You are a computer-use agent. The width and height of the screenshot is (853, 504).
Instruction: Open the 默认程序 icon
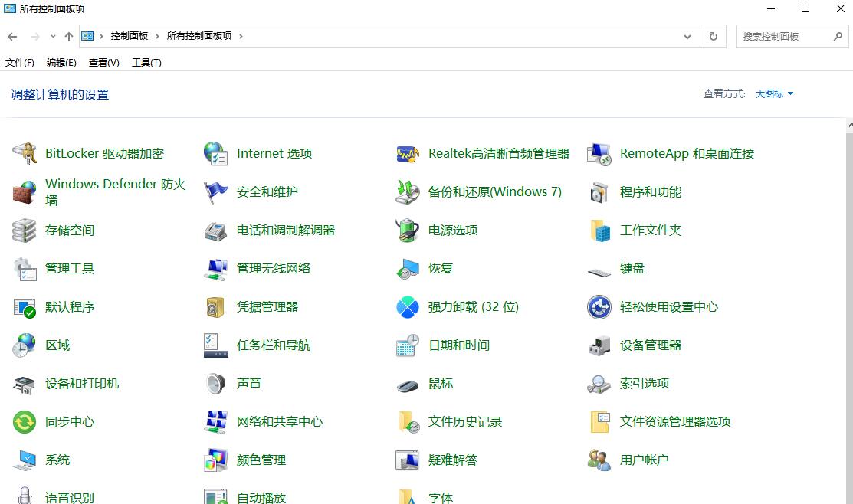(25, 307)
